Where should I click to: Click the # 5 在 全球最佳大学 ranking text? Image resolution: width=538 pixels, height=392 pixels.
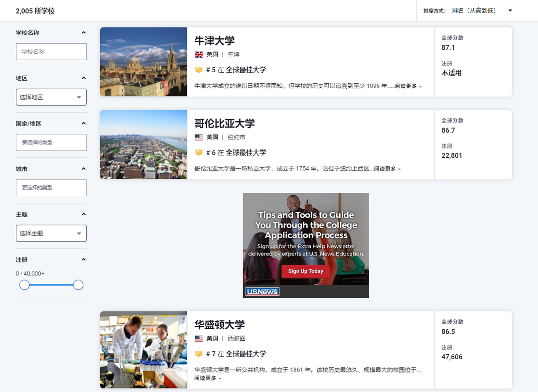tap(236, 70)
